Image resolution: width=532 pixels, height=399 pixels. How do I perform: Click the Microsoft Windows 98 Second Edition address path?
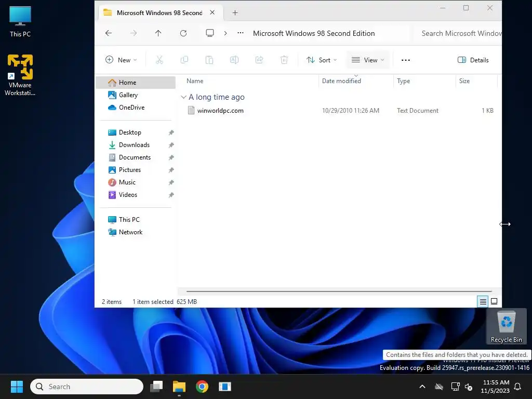pyautogui.click(x=314, y=33)
